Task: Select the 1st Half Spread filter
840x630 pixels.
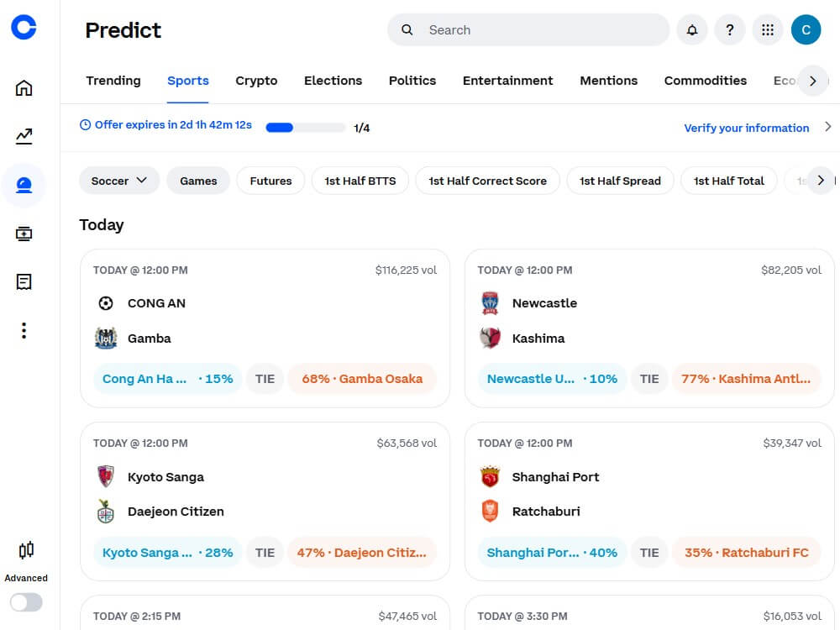Action: (x=620, y=181)
